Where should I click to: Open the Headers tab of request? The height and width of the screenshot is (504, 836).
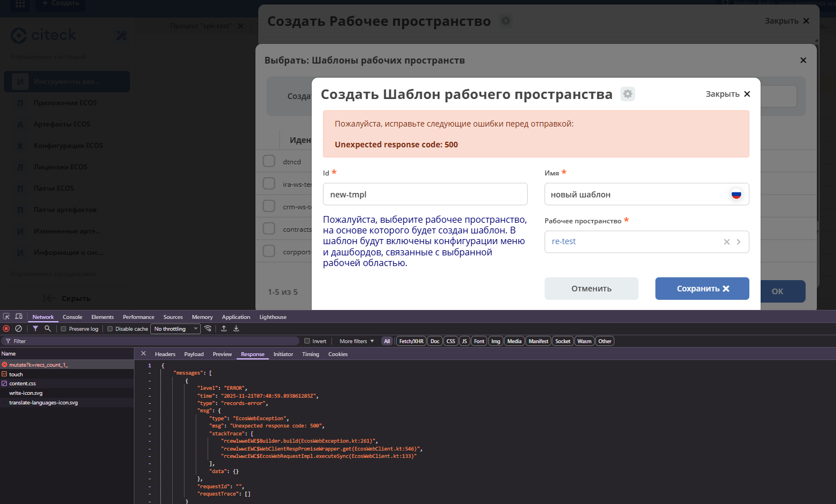click(165, 354)
